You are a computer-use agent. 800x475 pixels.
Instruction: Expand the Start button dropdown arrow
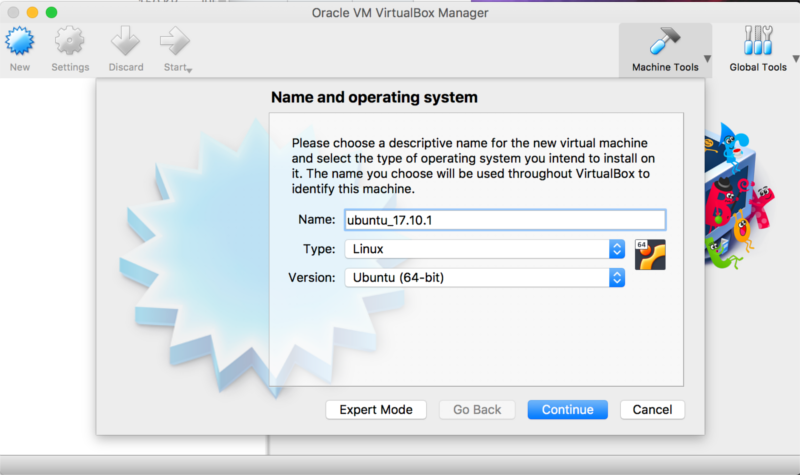188,69
